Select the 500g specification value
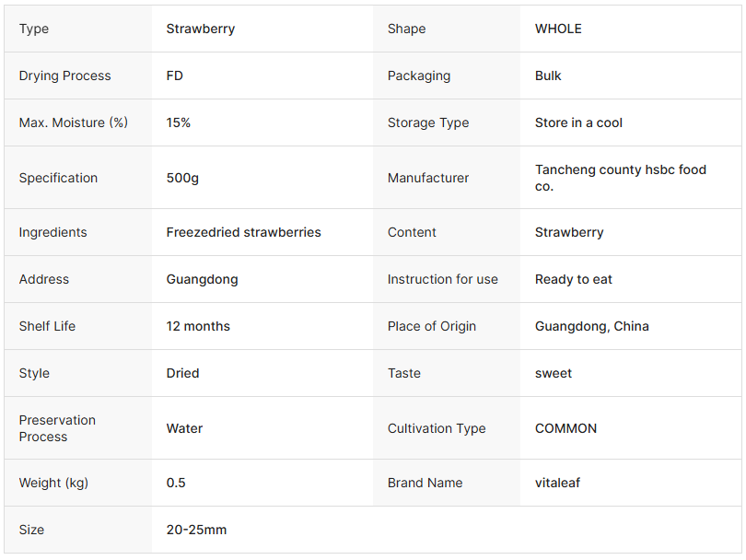746x560 pixels. [182, 178]
